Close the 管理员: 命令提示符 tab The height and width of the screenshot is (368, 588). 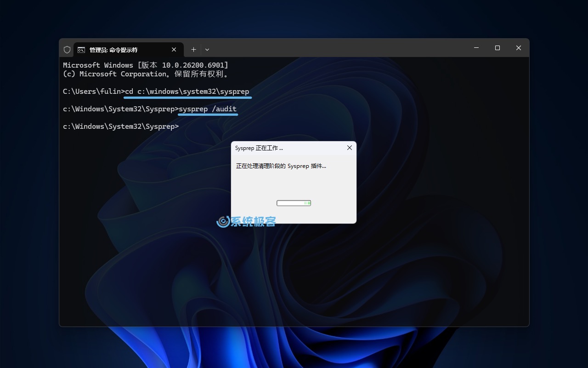(x=174, y=50)
